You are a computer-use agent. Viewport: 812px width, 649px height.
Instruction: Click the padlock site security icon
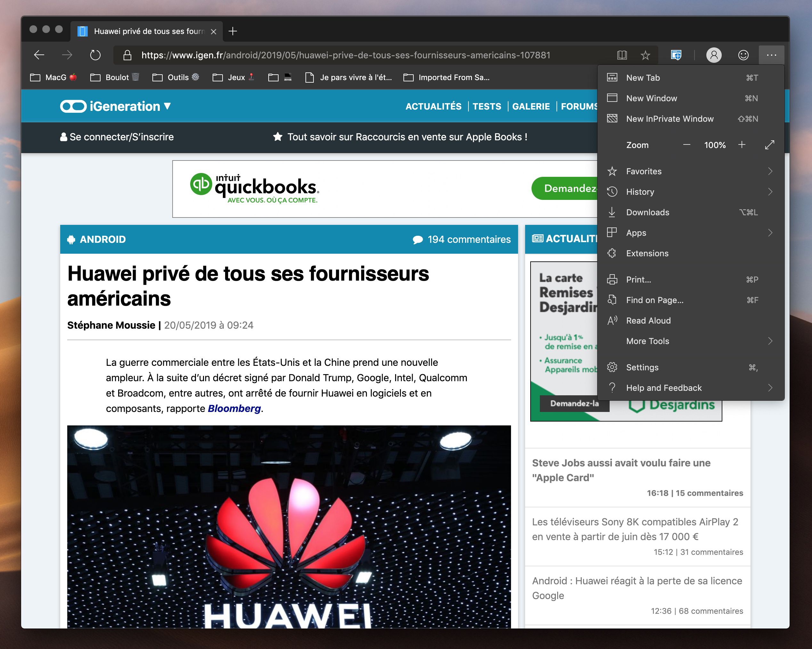point(128,55)
